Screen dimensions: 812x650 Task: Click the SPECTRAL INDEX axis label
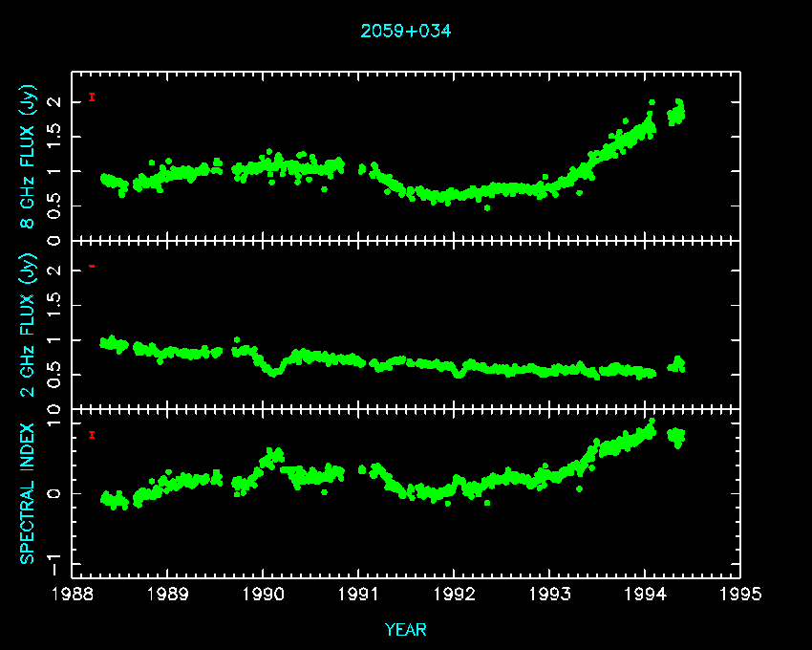pos(29,492)
